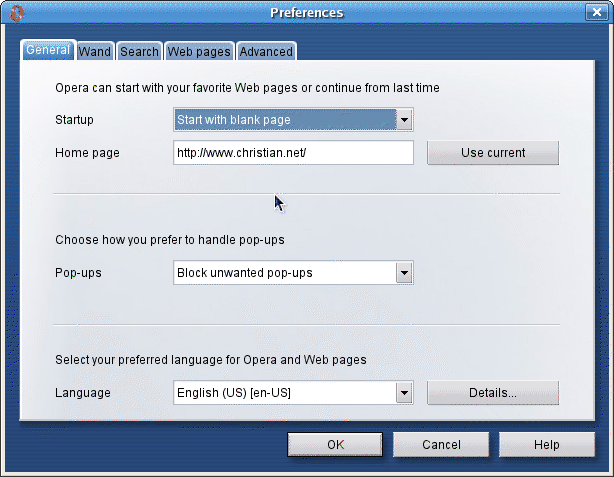Click the Home page URL field

pyautogui.click(x=293, y=153)
